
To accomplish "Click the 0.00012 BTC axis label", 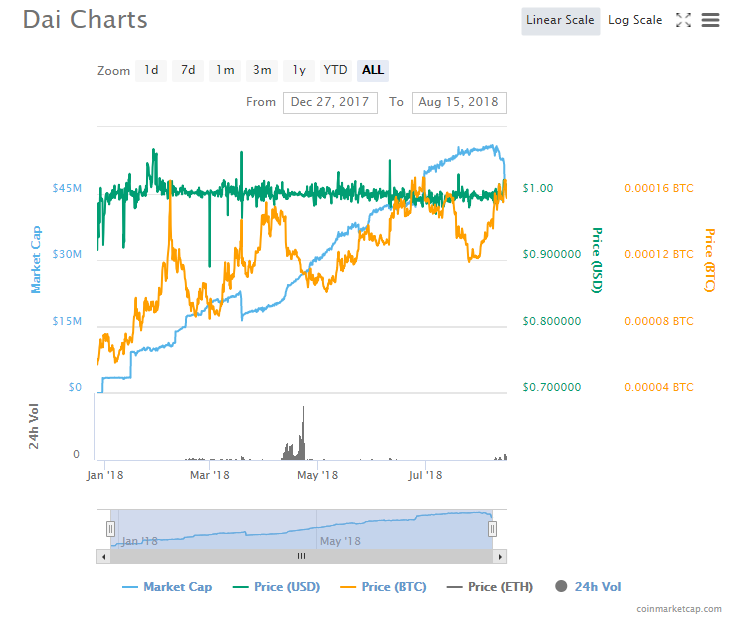I will [659, 254].
